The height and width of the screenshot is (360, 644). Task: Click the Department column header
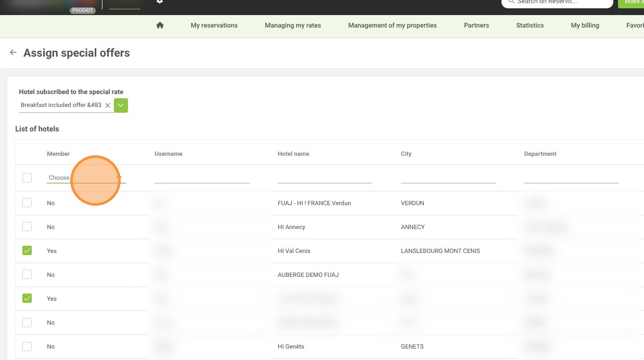(540, 154)
